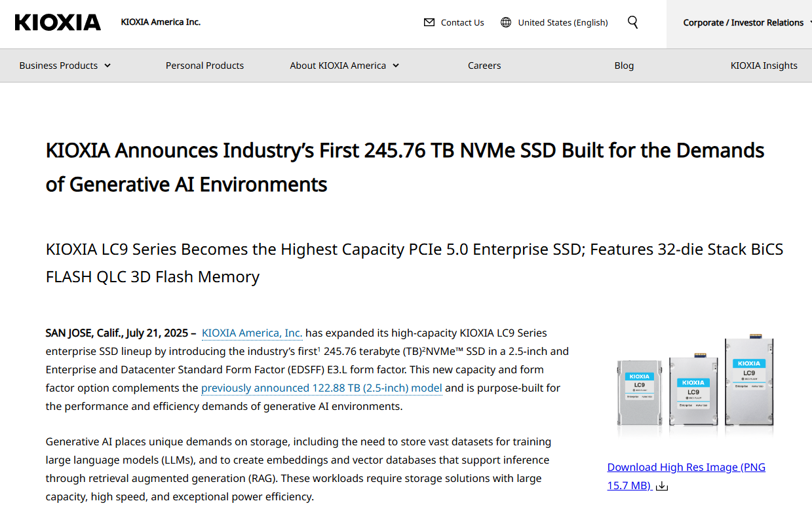Click KIOXIA America Inc. header text
Screen dimensions: 812x518
[x=161, y=22]
